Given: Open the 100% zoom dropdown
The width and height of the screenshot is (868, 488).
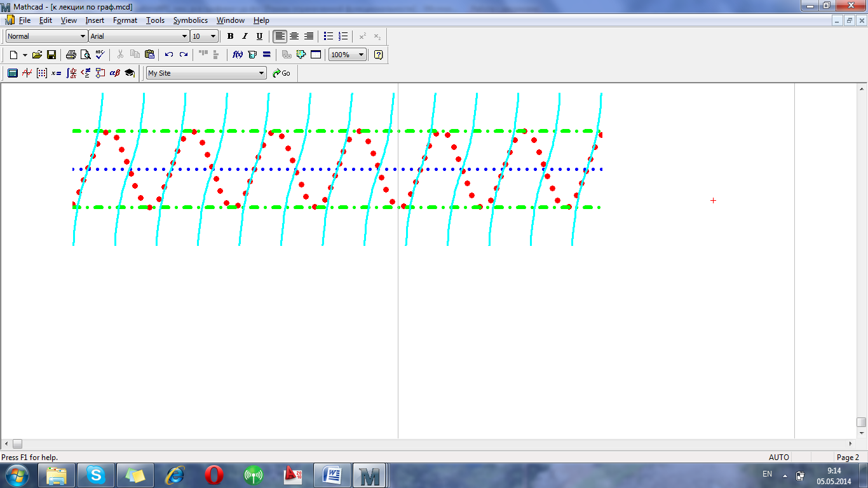Looking at the screenshot, I should coord(362,55).
